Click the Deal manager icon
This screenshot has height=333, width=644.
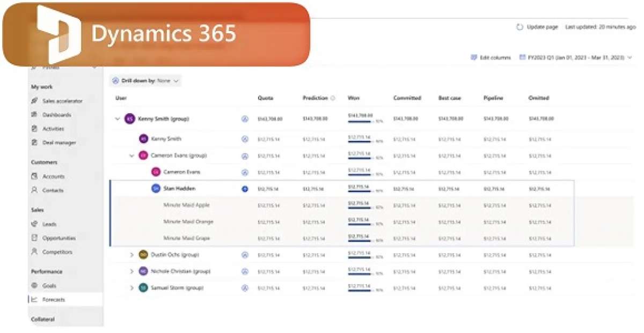(x=34, y=143)
